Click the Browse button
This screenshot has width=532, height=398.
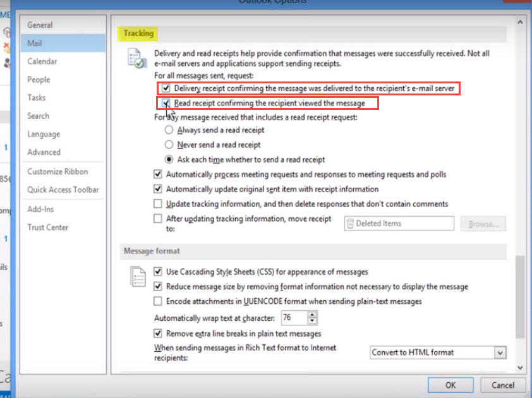point(483,224)
